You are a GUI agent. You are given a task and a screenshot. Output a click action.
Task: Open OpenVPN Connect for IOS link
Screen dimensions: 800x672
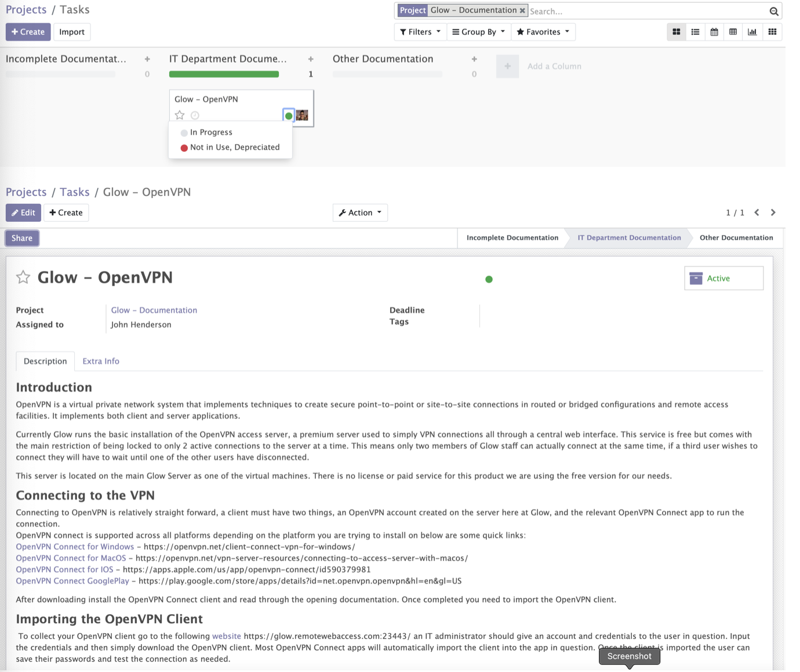pos(64,569)
